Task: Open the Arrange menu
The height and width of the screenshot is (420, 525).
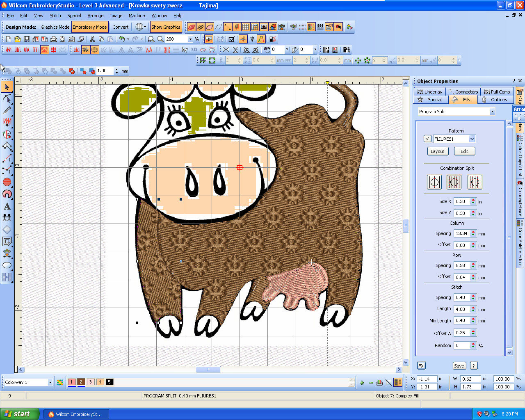Action: coord(95,16)
